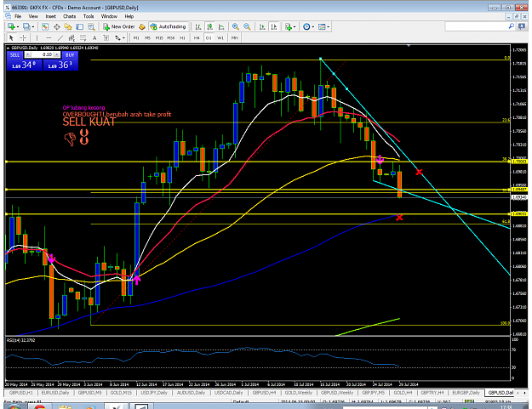Click the trade volume 0.10 field
This screenshot has height=409, width=532.
click(42, 55)
